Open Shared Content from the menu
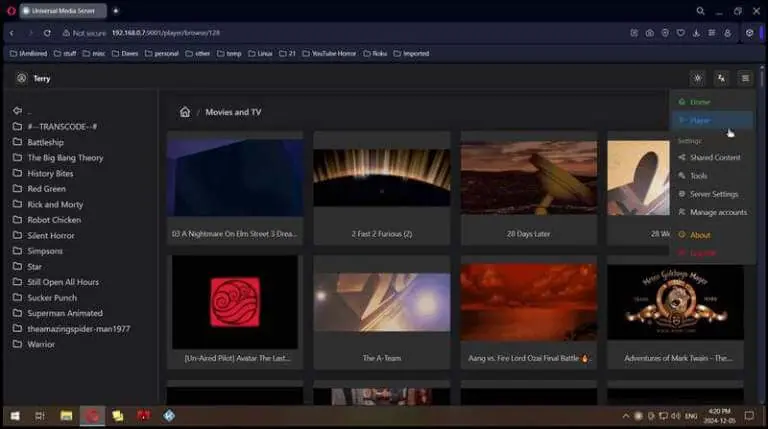768x429 pixels. click(713, 158)
